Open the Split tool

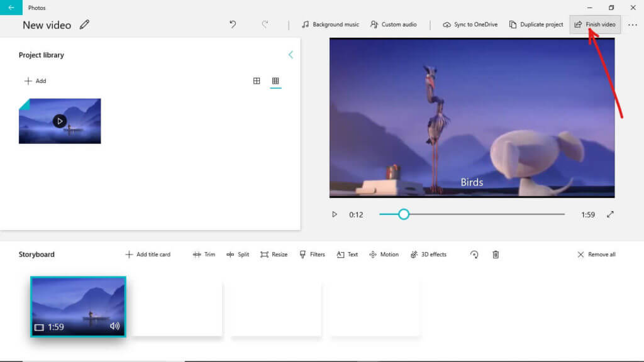[238, 255]
